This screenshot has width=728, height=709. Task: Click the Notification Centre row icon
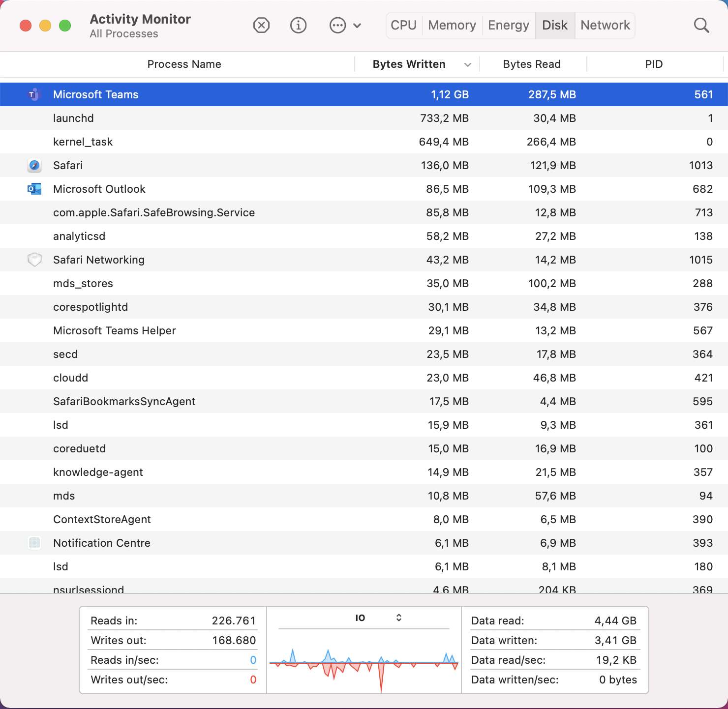[34, 543]
